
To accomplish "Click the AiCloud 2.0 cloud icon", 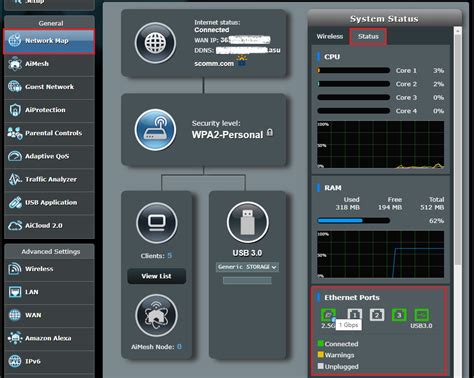I will [15, 226].
